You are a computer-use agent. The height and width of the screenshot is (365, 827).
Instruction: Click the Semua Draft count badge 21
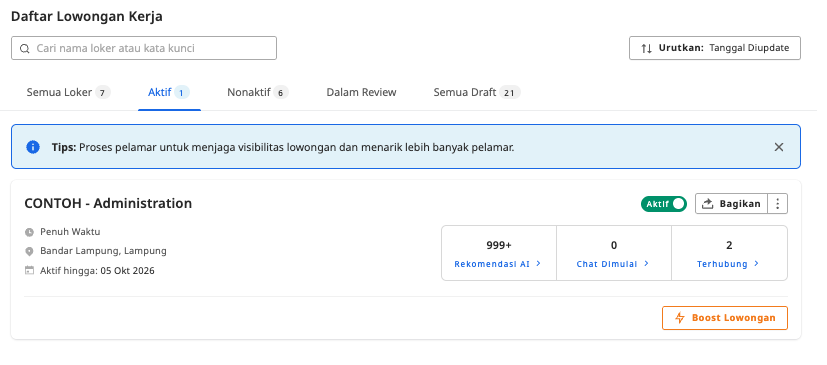coord(509,93)
